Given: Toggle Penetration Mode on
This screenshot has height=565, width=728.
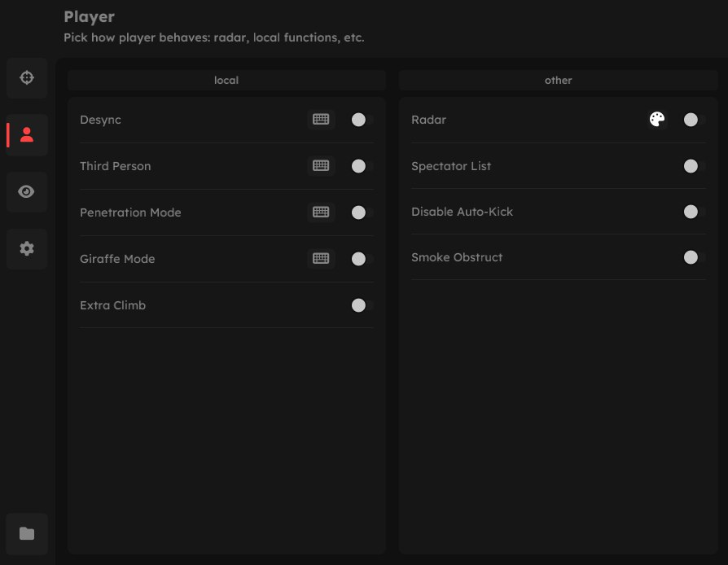Looking at the screenshot, I should click(359, 212).
